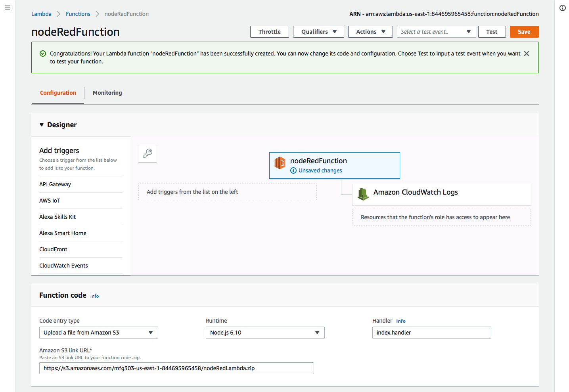Image resolution: width=569 pixels, height=392 pixels.
Task: Click the key permissions icon
Action: (148, 153)
